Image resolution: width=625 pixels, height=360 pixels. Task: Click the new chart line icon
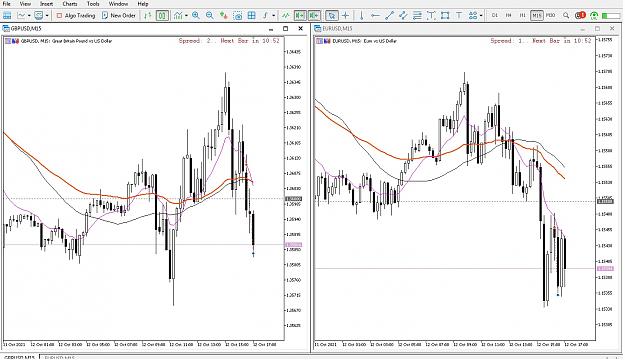coord(21,16)
